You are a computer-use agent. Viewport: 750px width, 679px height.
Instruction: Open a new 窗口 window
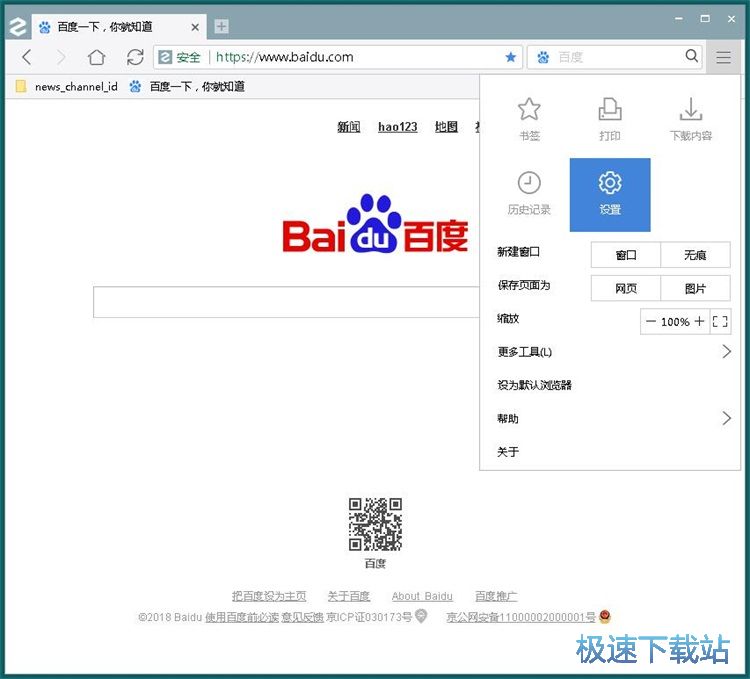point(626,255)
